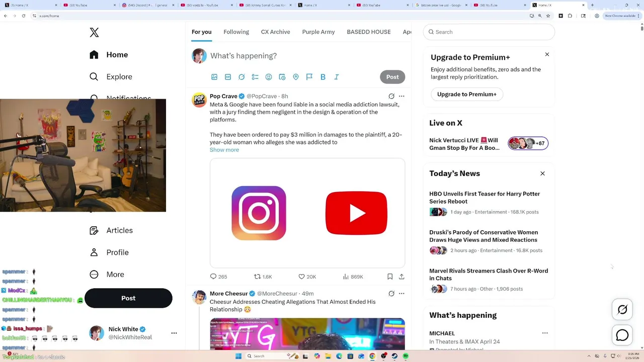This screenshot has width=644, height=362.
Task: Schedule the post with calendar icon
Action: coord(282,77)
